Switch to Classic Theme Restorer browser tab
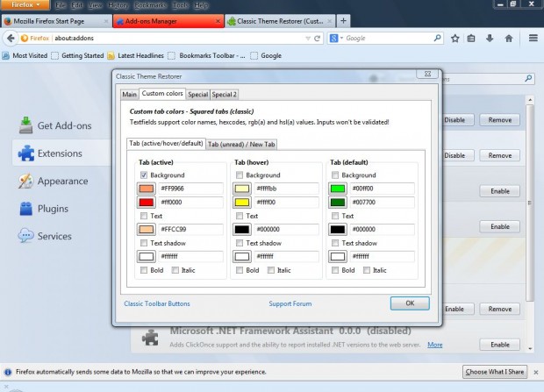This screenshot has width=544, height=392. pyautogui.click(x=280, y=21)
